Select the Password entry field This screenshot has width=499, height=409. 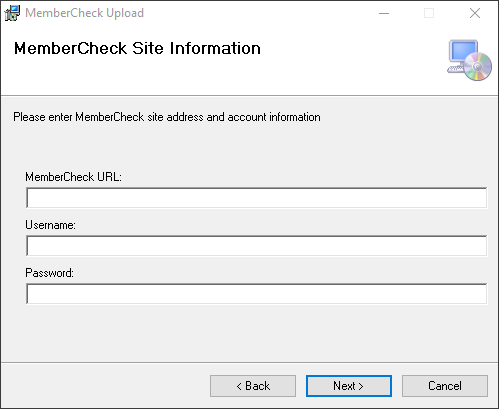(x=256, y=294)
